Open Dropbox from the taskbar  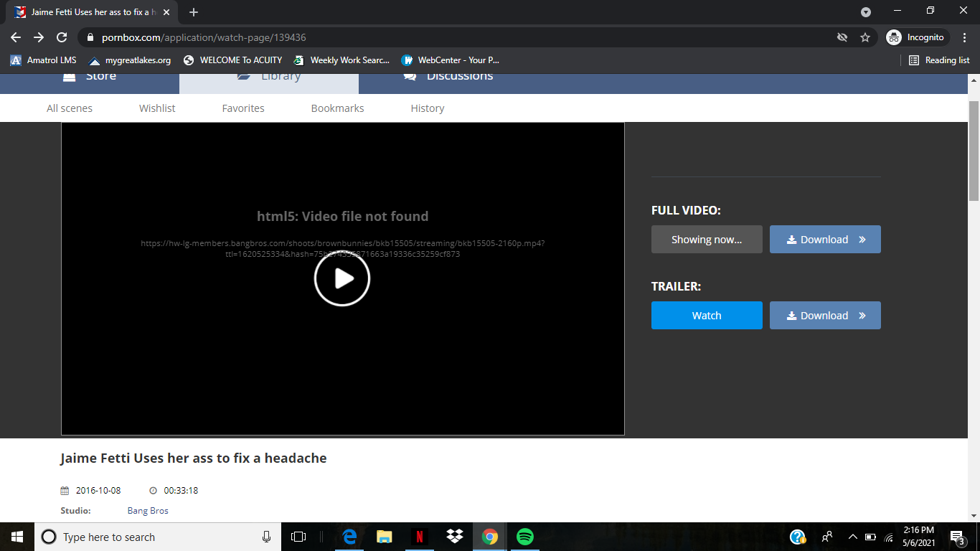455,537
